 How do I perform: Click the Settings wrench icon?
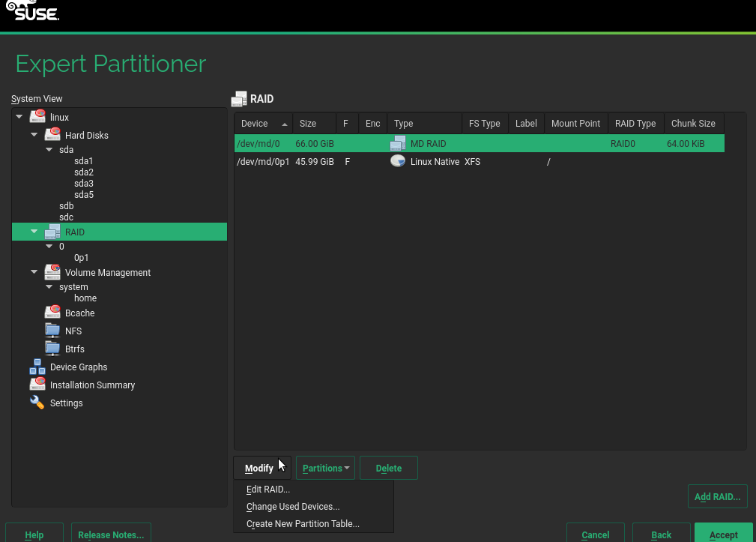37,403
